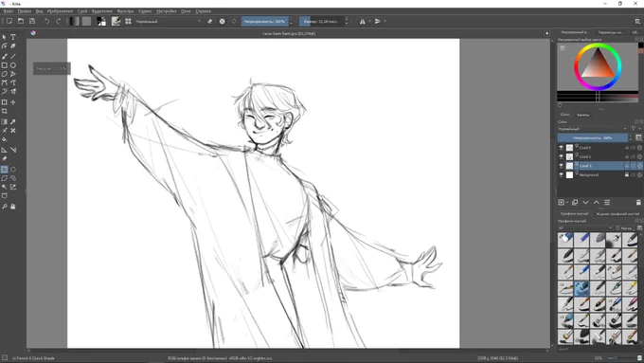Toggle eraser mode in toolbar
644x363 pixels.
point(210,21)
